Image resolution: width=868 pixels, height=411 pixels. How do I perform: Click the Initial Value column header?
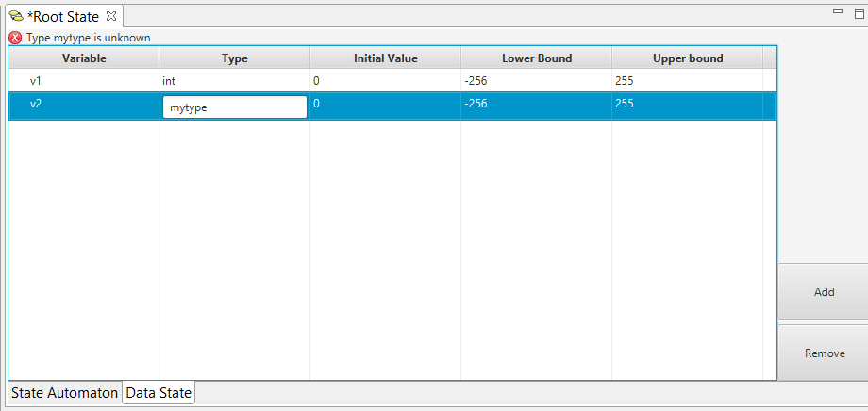pyautogui.click(x=385, y=58)
